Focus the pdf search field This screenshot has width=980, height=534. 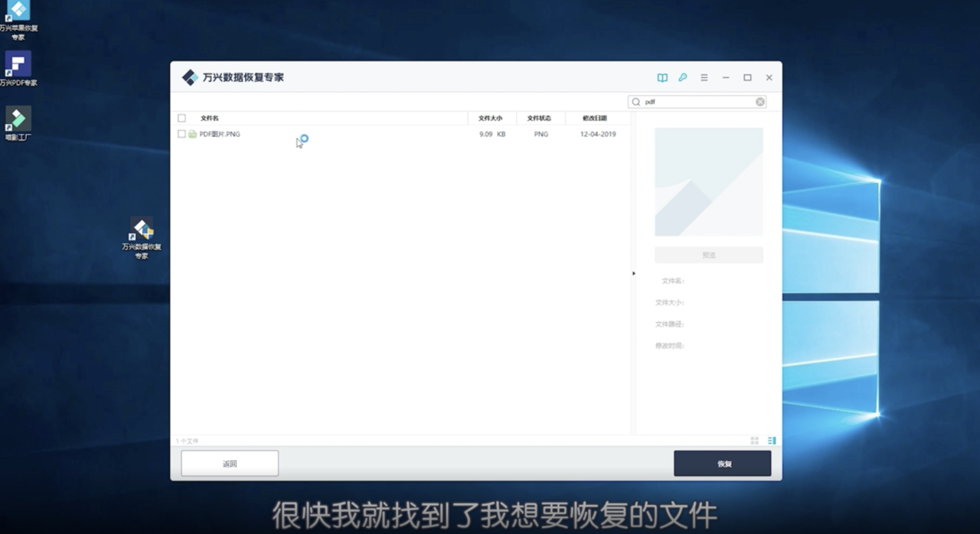click(x=697, y=102)
